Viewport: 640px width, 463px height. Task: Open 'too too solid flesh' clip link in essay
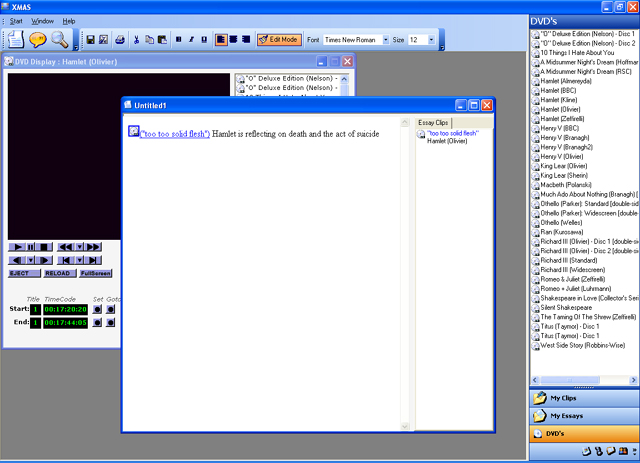[175, 134]
